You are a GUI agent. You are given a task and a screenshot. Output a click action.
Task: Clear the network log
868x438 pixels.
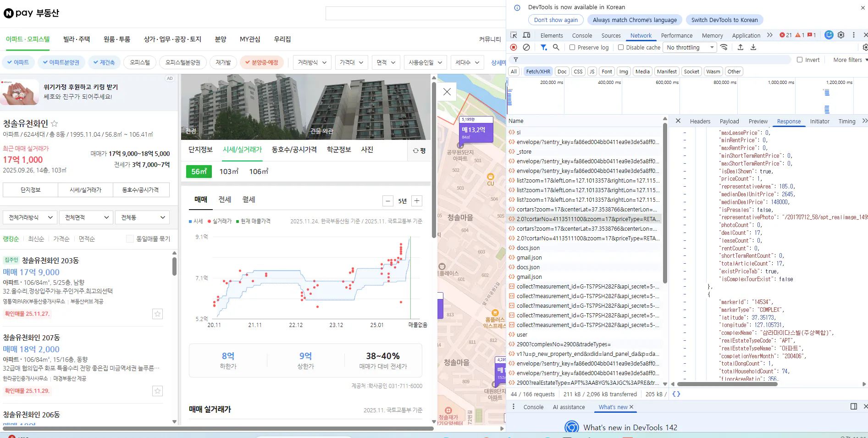[526, 47]
